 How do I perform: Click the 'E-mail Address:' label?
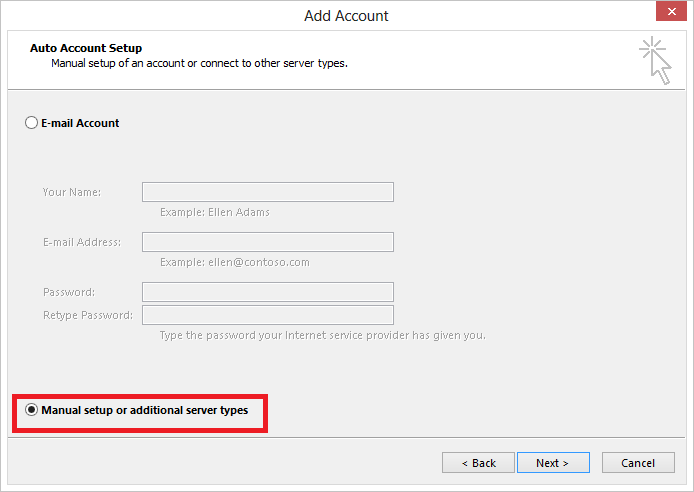pos(81,242)
